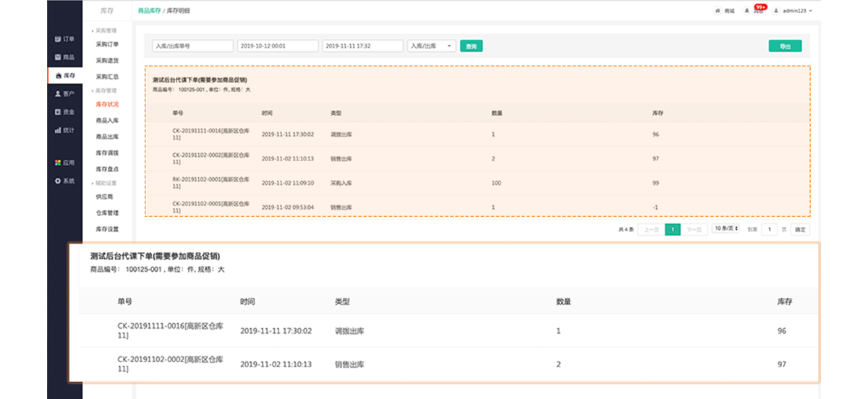Click the 入库/出库单号 input field
The width and height of the screenshot is (868, 399).
coord(192,46)
